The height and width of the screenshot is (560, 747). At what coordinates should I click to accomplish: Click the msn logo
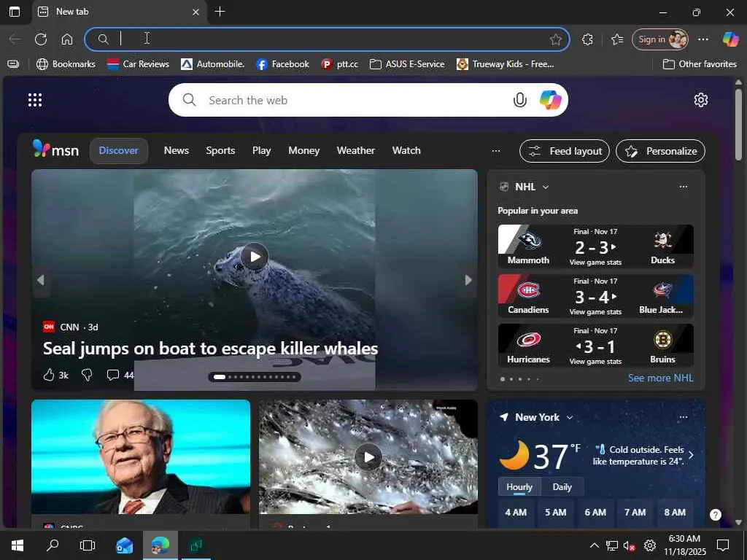pyautogui.click(x=55, y=149)
